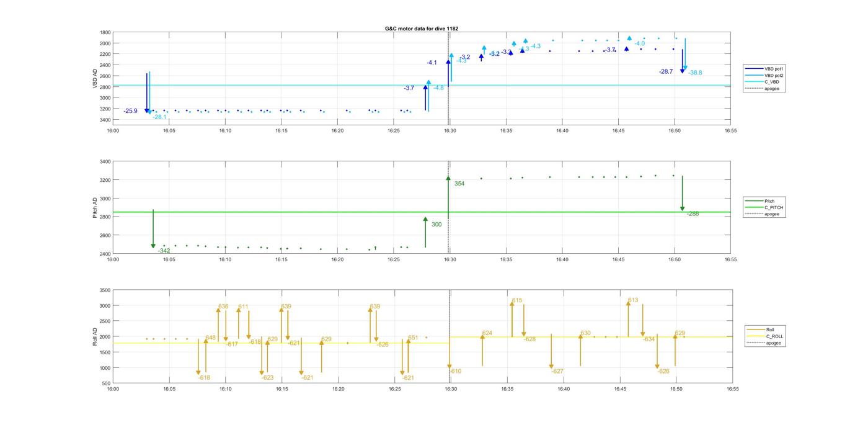The height and width of the screenshot is (430, 868).
Task: Click the "630" roll data label
Action: (x=586, y=334)
